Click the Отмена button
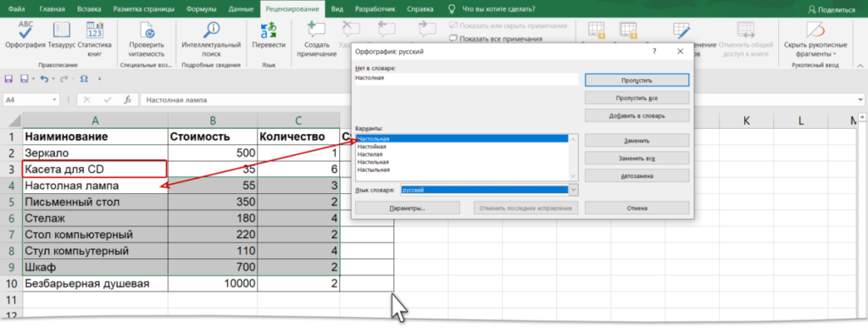 point(637,208)
